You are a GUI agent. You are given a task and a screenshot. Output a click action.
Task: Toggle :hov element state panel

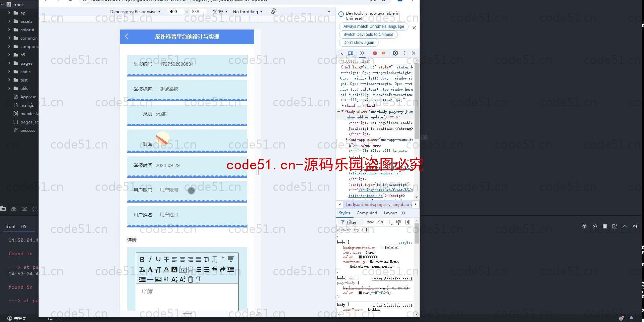point(370,222)
